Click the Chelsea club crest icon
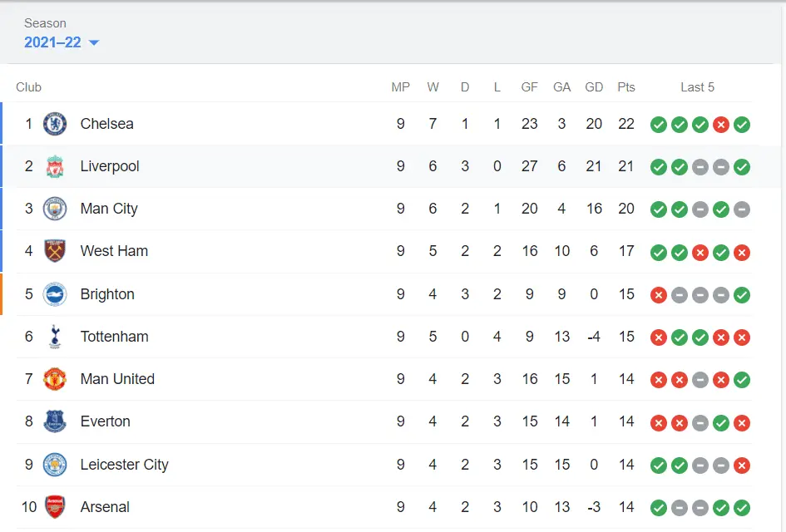Viewport: 786px width, 532px height. pos(55,124)
